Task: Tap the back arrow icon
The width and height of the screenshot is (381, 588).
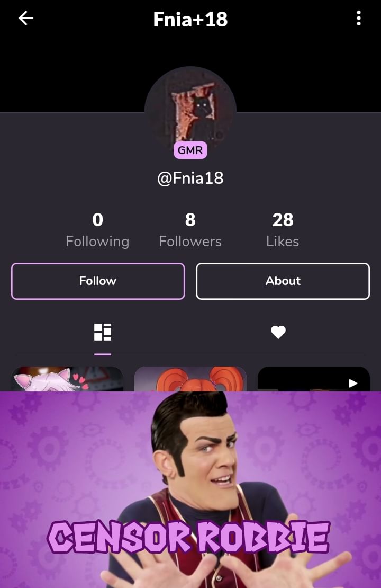Action: point(26,18)
